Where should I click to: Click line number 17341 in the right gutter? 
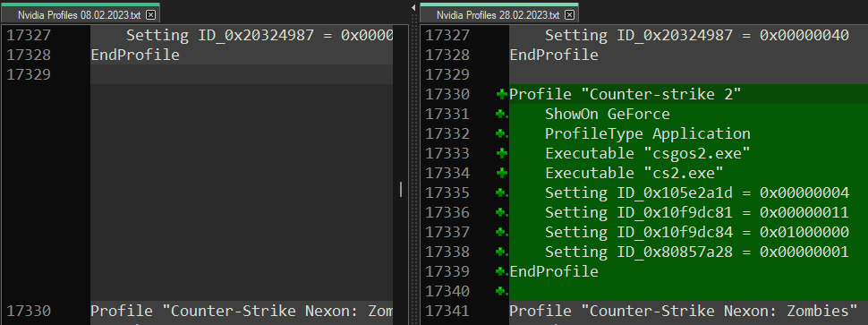click(x=447, y=311)
